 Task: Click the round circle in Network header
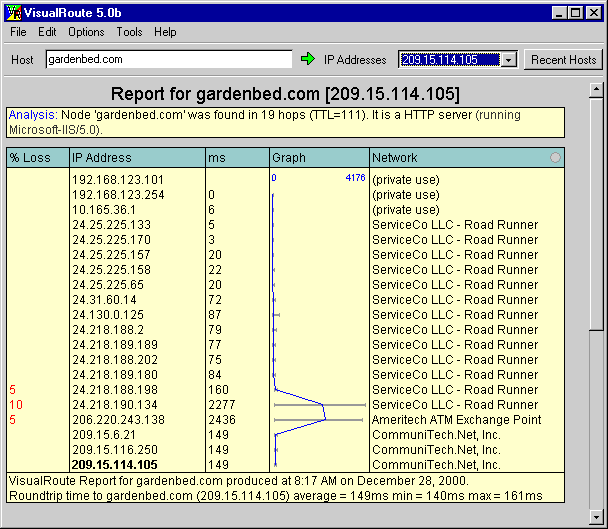(555, 157)
